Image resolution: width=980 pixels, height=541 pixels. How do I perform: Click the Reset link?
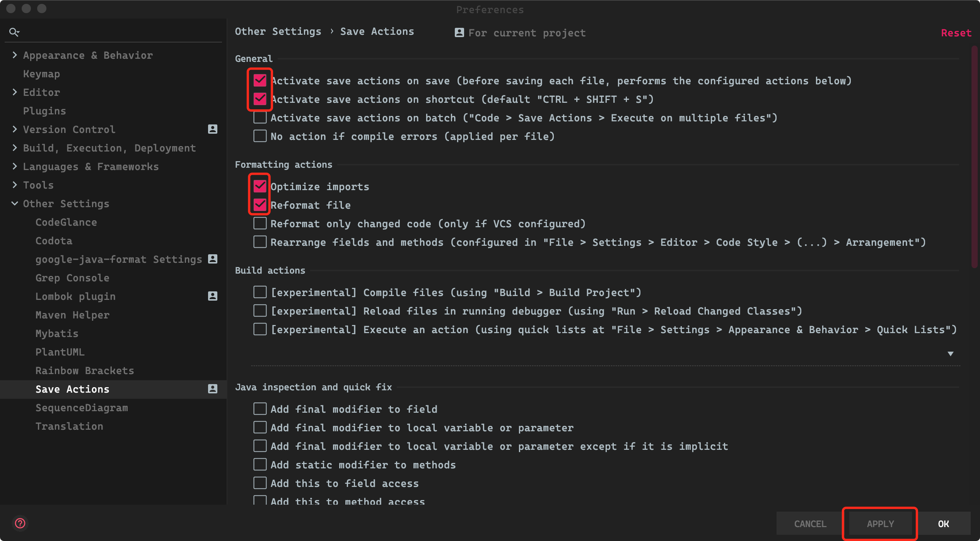click(956, 32)
